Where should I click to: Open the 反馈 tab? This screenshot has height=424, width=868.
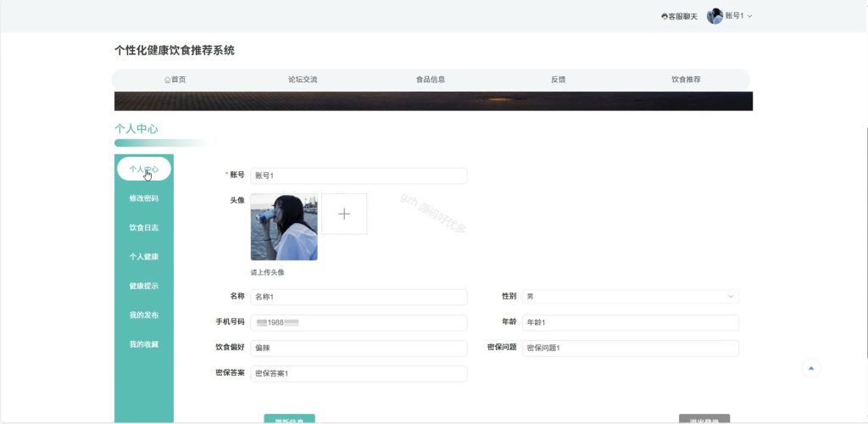click(x=559, y=80)
